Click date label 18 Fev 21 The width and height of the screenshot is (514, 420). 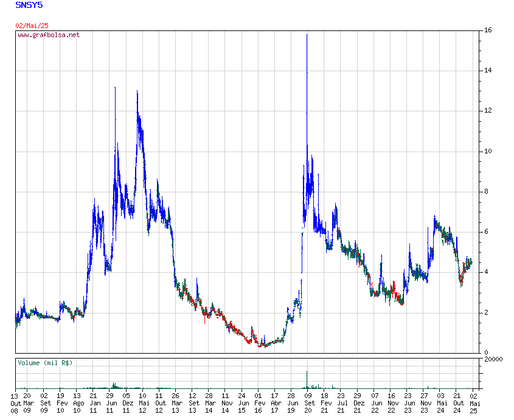(x=325, y=404)
